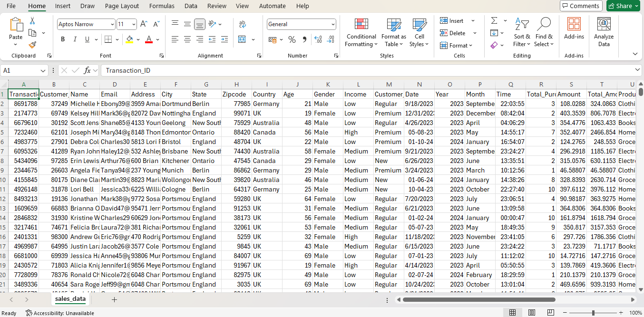Add a new sheet with plus button

point(114,299)
